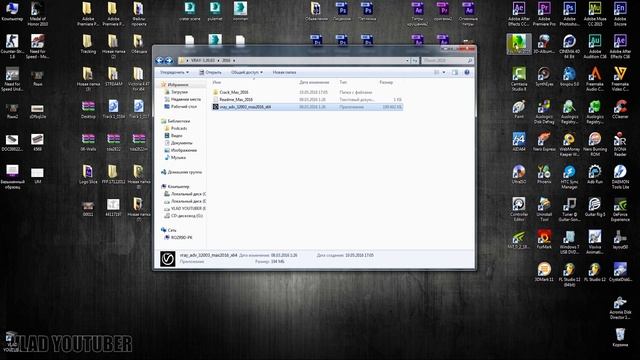Open the Видео library

click(176, 136)
